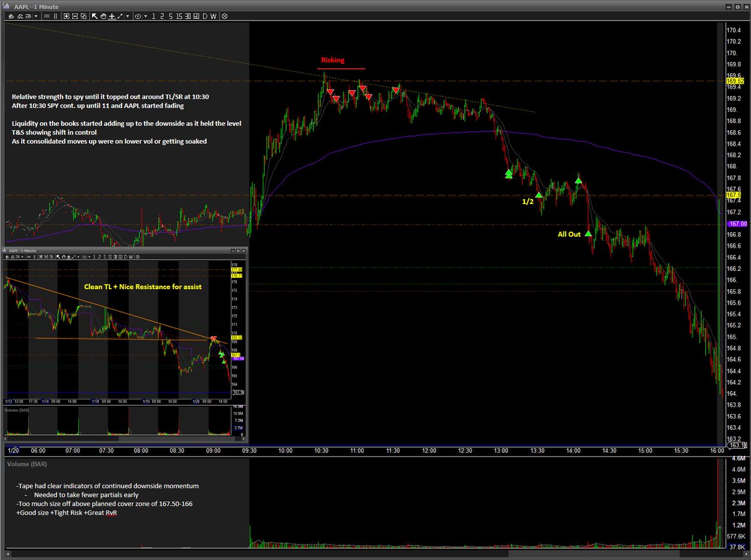Screen dimensions: 751x560
Task: Switch 1 Minute chart to 1 timeframe
Action: [x=154, y=16]
